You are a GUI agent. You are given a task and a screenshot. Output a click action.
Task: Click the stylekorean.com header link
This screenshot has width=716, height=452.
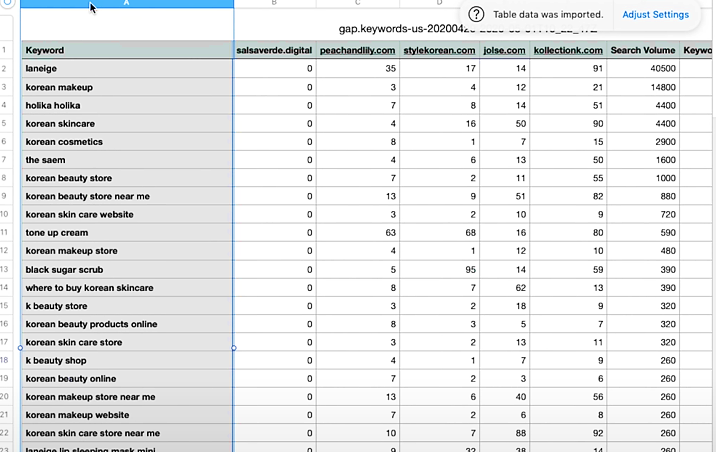click(439, 50)
